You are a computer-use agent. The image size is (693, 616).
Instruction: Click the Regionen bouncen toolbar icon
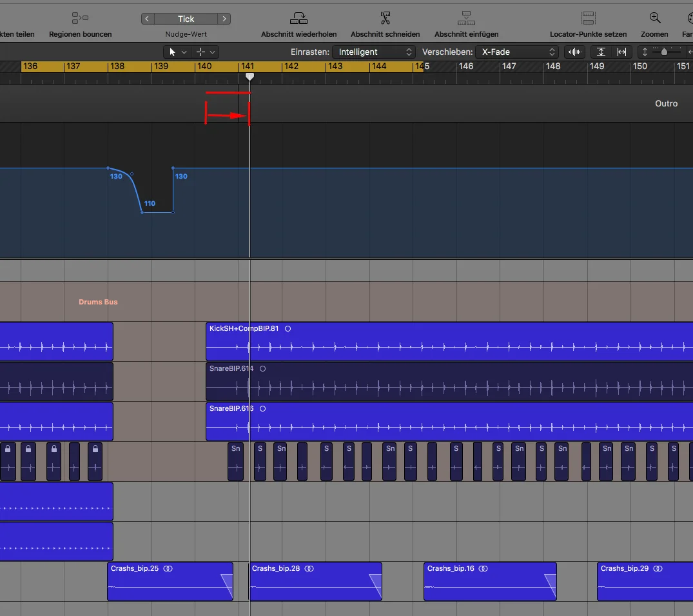80,18
